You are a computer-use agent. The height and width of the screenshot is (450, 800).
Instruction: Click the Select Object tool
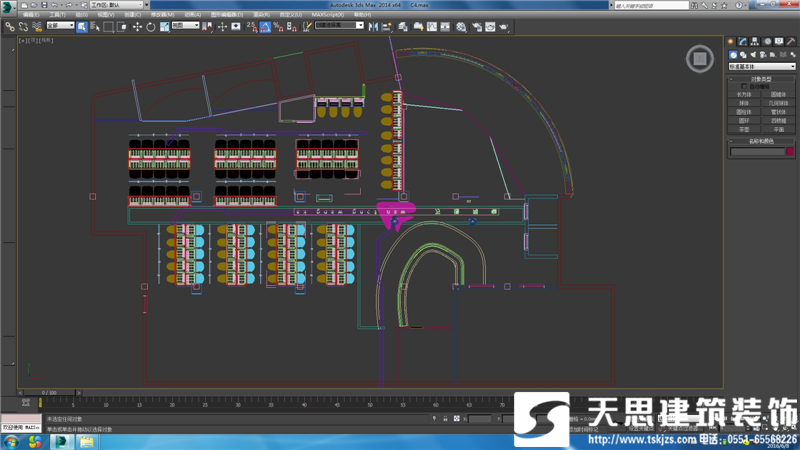[82, 27]
